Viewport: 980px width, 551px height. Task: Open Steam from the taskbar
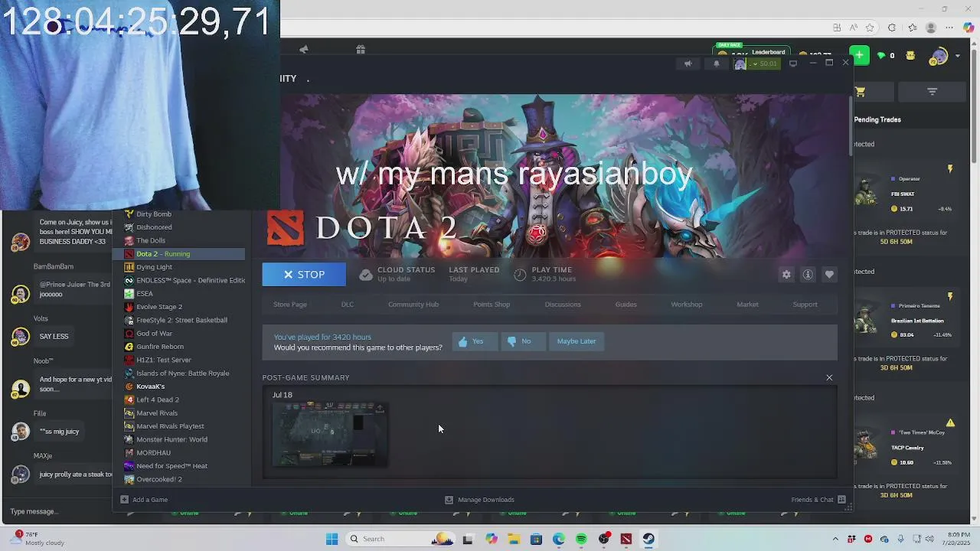[648, 539]
